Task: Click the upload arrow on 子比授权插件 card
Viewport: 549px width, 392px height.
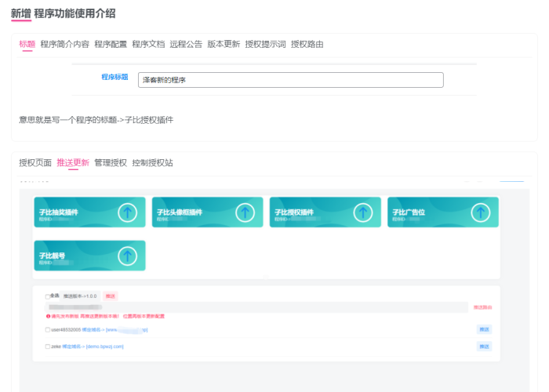Action: 362,212
